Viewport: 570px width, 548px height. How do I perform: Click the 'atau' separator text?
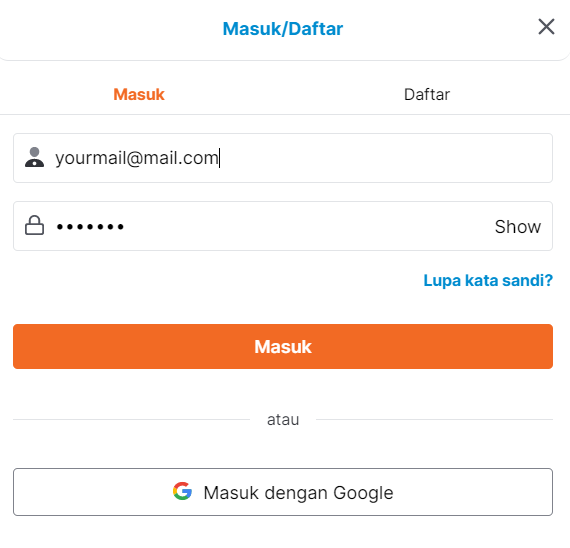pyautogui.click(x=283, y=420)
